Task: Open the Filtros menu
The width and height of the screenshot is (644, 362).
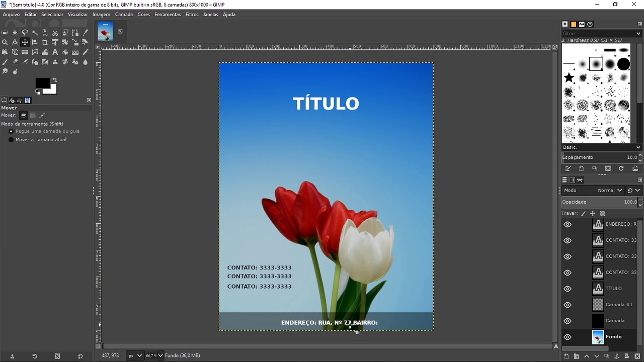Action: coord(192,15)
